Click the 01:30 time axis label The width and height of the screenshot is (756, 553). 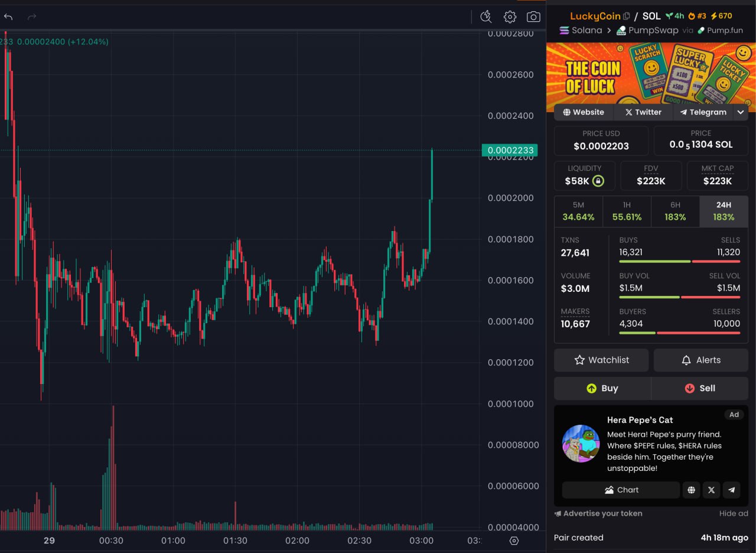235,541
